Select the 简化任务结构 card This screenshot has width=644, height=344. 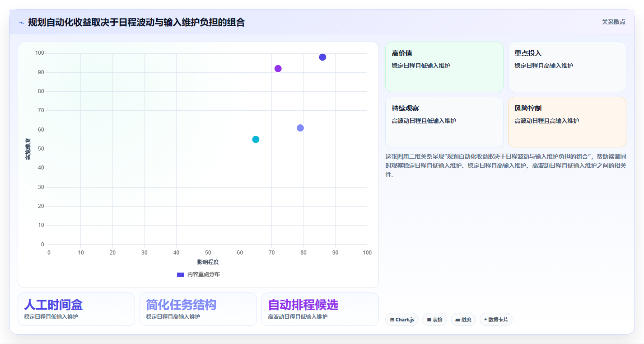(198, 309)
